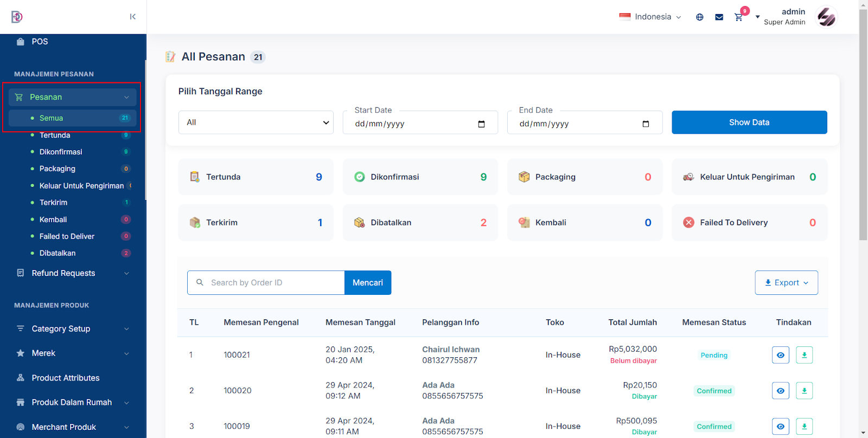Screen dimensions: 868x438
Task: Open the globe website icon
Action: coord(700,17)
